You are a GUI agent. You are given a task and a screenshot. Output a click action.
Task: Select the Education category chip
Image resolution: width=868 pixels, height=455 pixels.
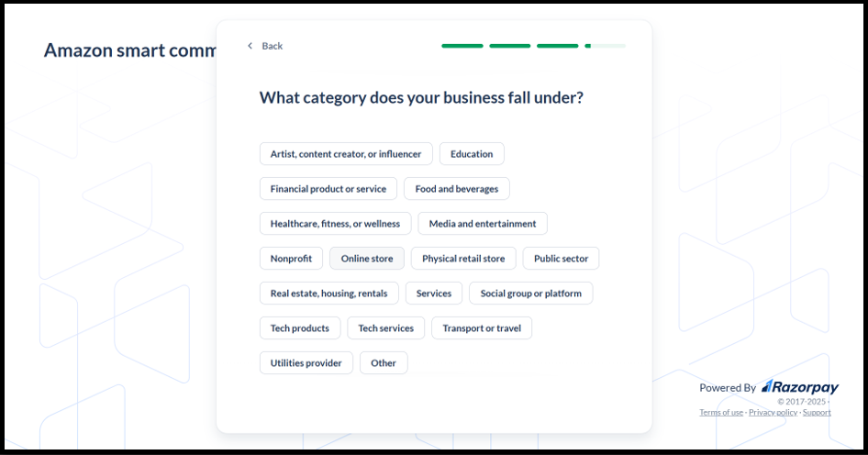(x=472, y=154)
